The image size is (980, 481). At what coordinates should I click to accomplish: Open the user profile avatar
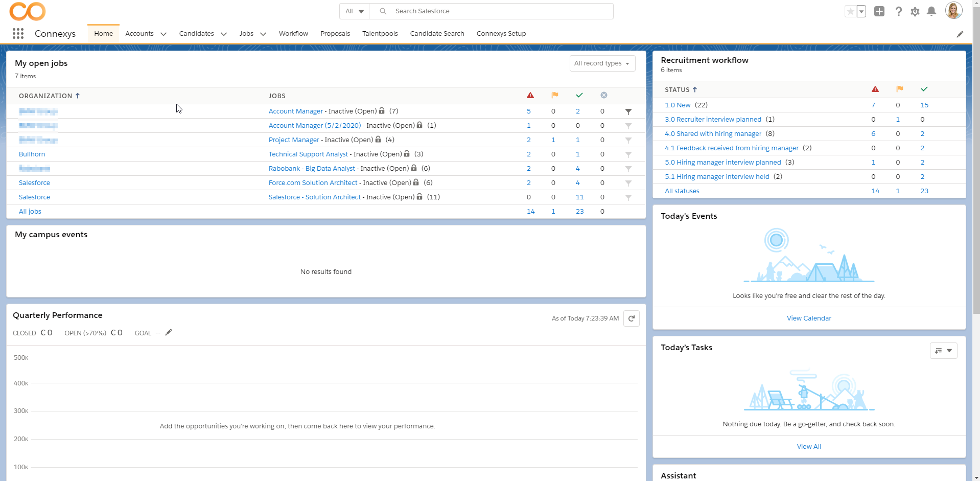[953, 10]
